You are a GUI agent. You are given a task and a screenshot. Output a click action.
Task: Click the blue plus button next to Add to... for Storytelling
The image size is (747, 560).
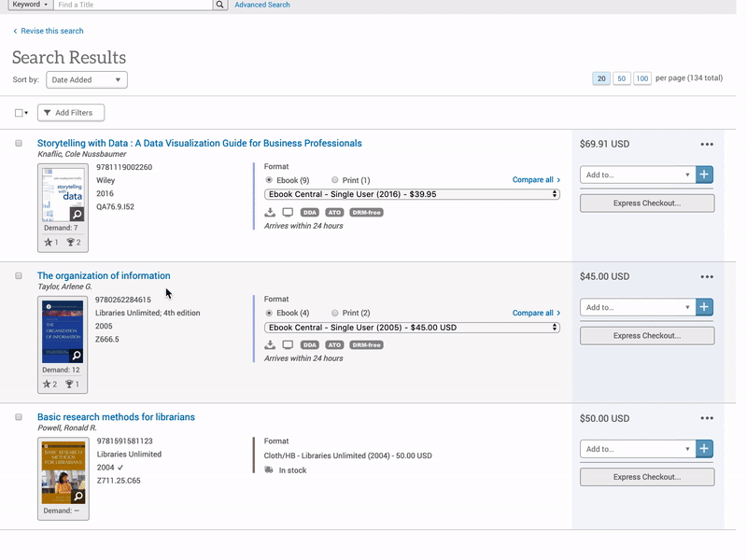[x=704, y=174]
